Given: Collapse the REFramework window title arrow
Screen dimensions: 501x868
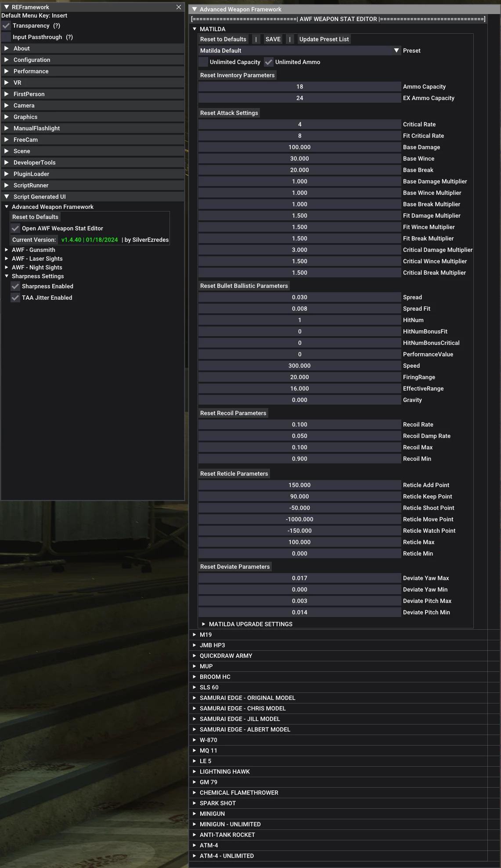Looking at the screenshot, I should click(x=7, y=7).
